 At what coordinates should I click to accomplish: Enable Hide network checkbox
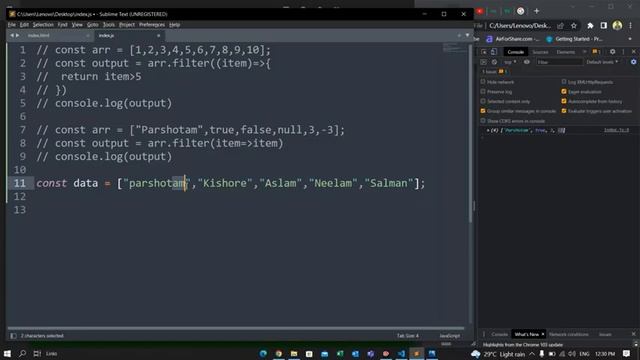click(483, 82)
